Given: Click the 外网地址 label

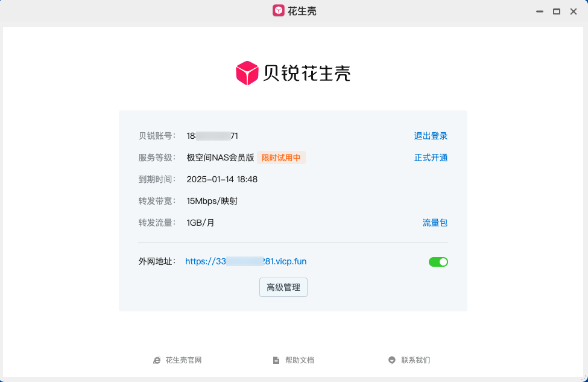Looking at the screenshot, I should [x=157, y=261].
